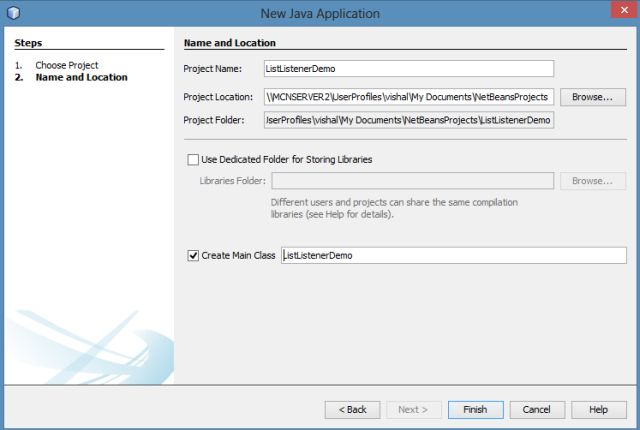This screenshot has height=430, width=640.
Task: Select step 2 Name and Location text
Action: click(x=81, y=77)
